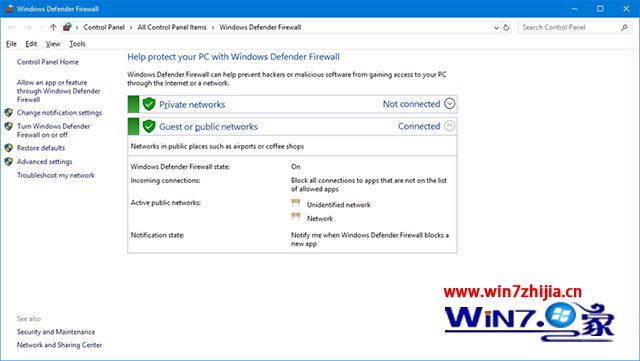Click the shield icon beside Change notification settings
This screenshot has height=361, width=640.
[x=9, y=112]
